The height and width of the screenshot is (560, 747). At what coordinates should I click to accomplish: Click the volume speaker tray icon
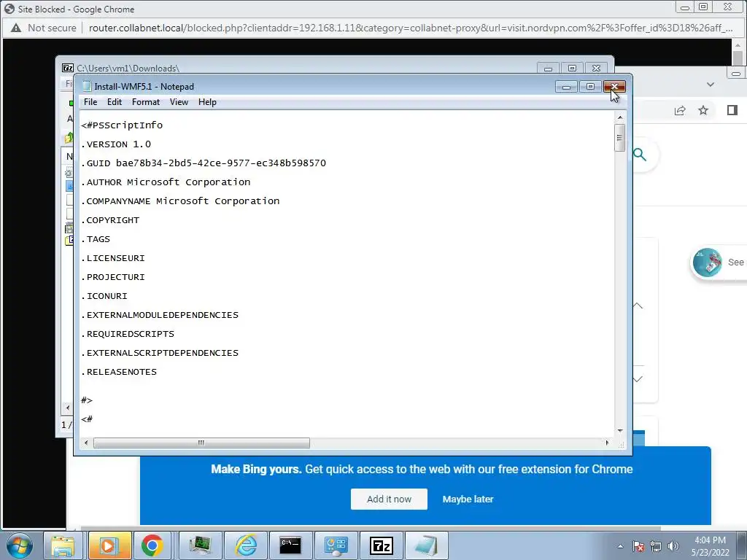[673, 546]
